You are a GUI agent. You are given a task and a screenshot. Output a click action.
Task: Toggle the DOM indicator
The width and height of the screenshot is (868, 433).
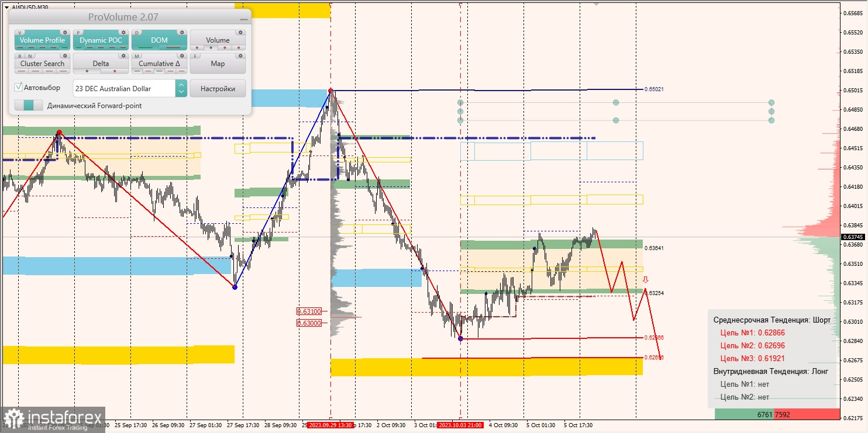pyautogui.click(x=159, y=40)
